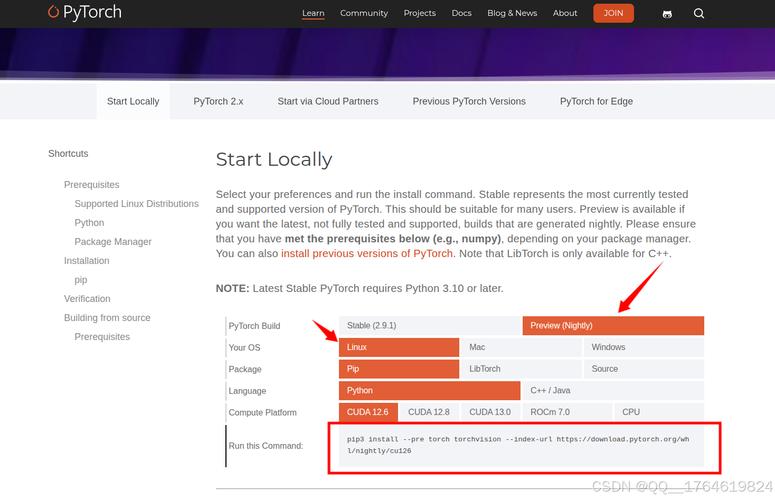This screenshot has width=775, height=500.
Task: Expand the Learn navigation menu
Action: click(x=313, y=13)
